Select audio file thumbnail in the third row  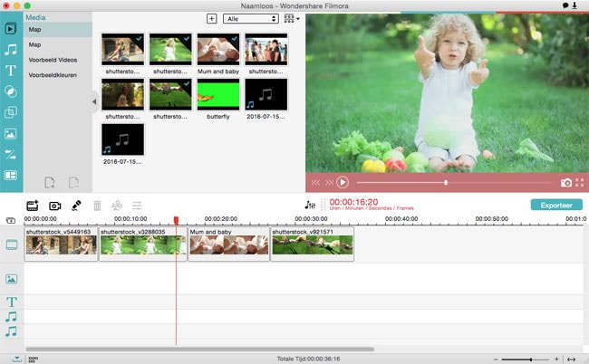point(123,139)
